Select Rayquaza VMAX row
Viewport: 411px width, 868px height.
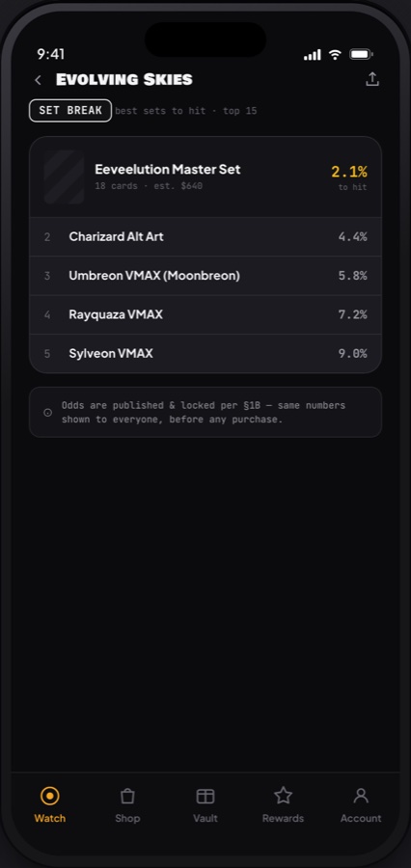coord(205,314)
